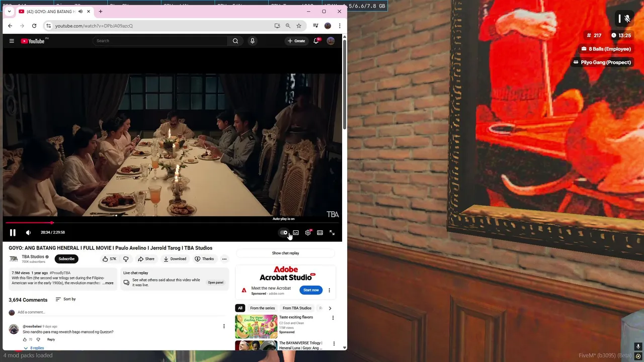Click the YouTube search field

point(160,41)
